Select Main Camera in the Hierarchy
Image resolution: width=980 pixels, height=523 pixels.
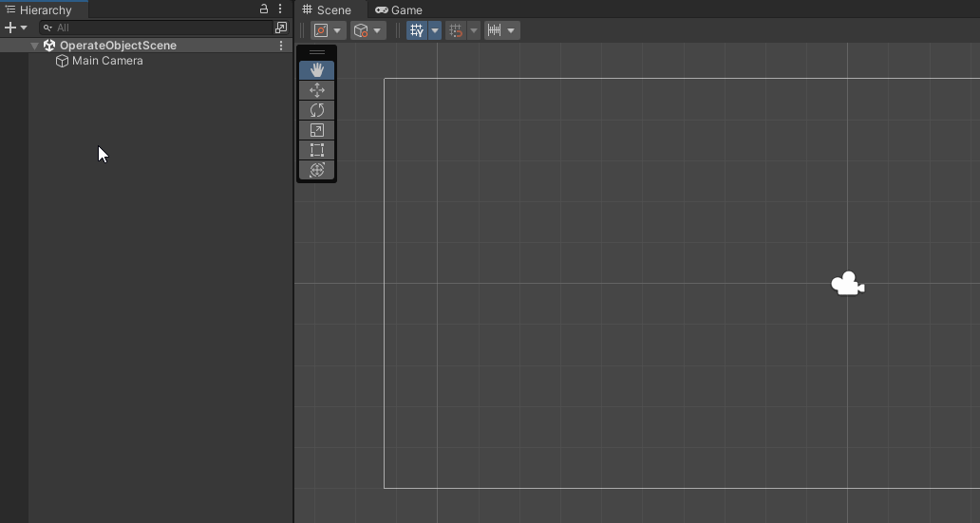point(107,61)
